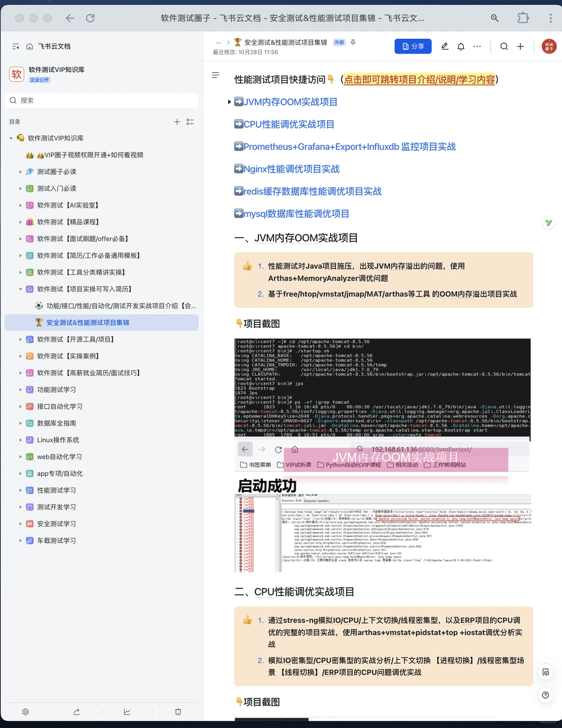Open the help question-mark icon at bottom right
This screenshot has height=728, width=562.
tap(545, 695)
